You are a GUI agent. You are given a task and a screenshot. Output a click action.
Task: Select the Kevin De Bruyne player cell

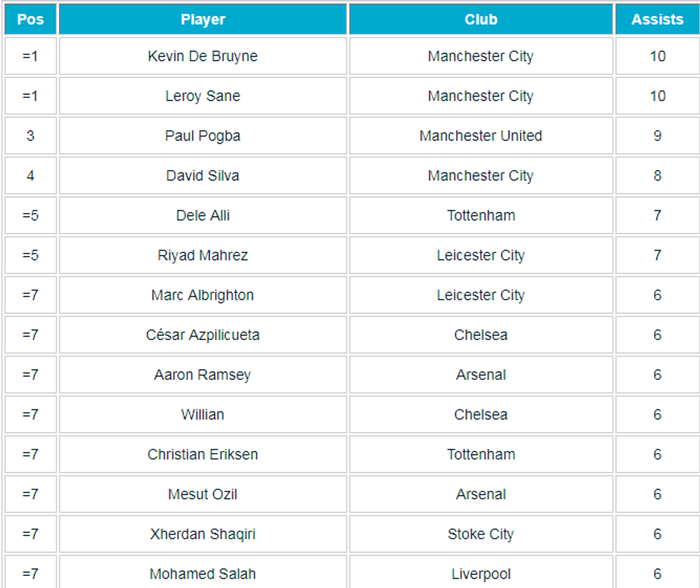[203, 56]
